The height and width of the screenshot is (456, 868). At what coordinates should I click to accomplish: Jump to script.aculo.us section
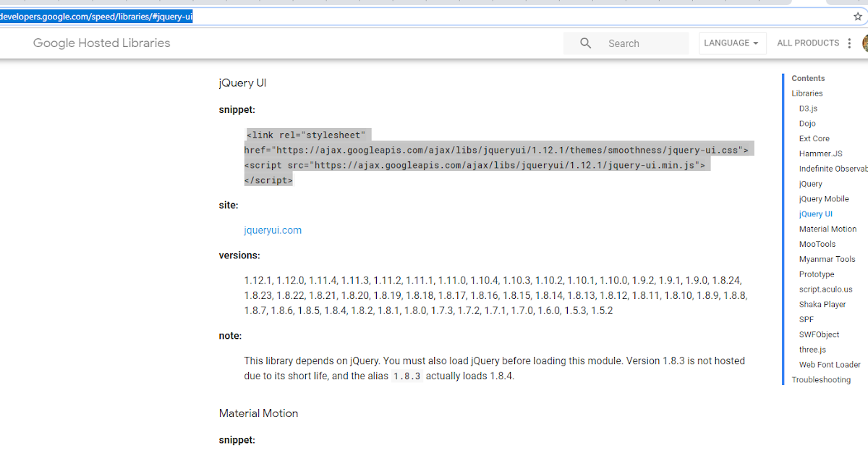825,290
